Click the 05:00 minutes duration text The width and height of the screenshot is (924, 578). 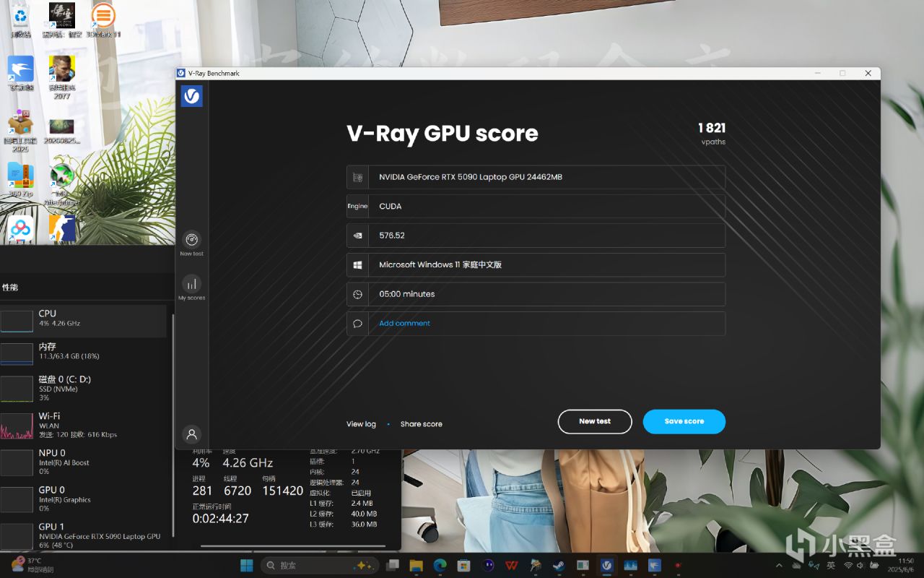407,294
